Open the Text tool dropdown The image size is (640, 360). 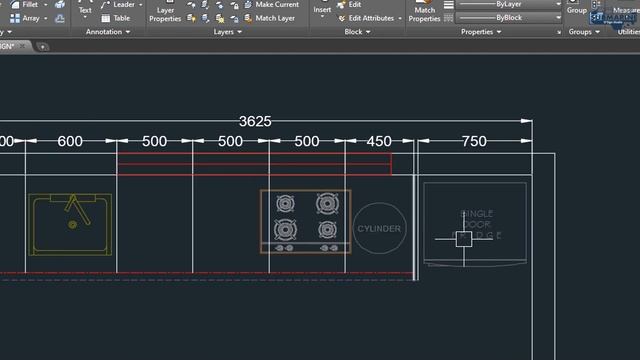(x=85, y=17)
